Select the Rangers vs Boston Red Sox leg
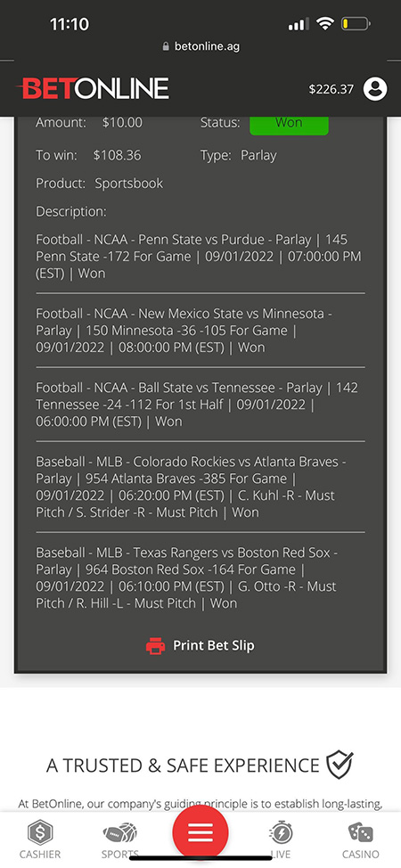Viewport: 401px width, 868px height. (x=200, y=578)
